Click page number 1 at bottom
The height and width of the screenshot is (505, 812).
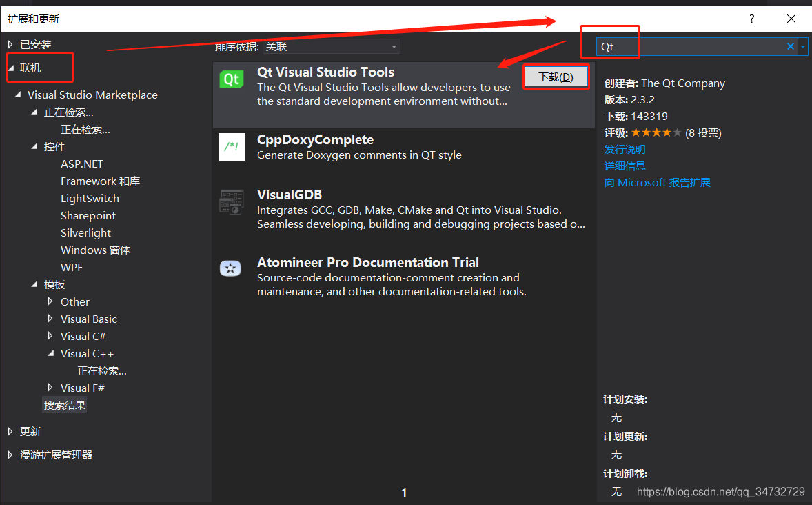pos(404,493)
